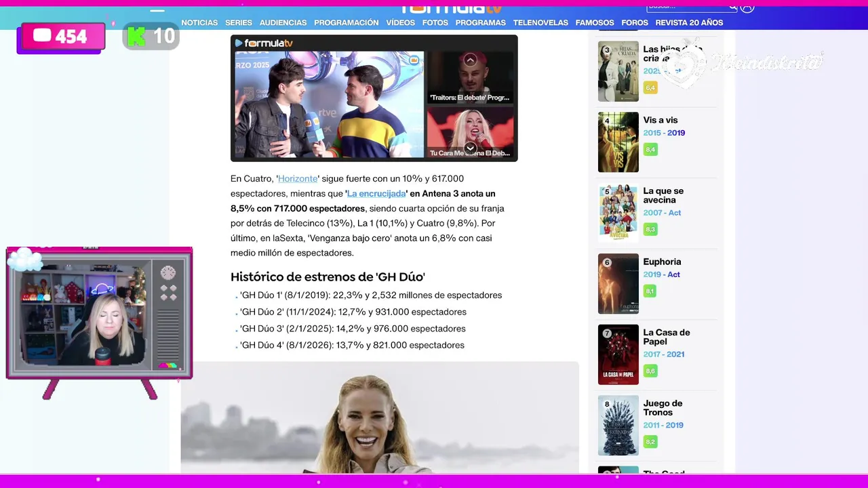Follow the 'Horizonte' link
Screen dimensions: 868x488
(x=298, y=178)
